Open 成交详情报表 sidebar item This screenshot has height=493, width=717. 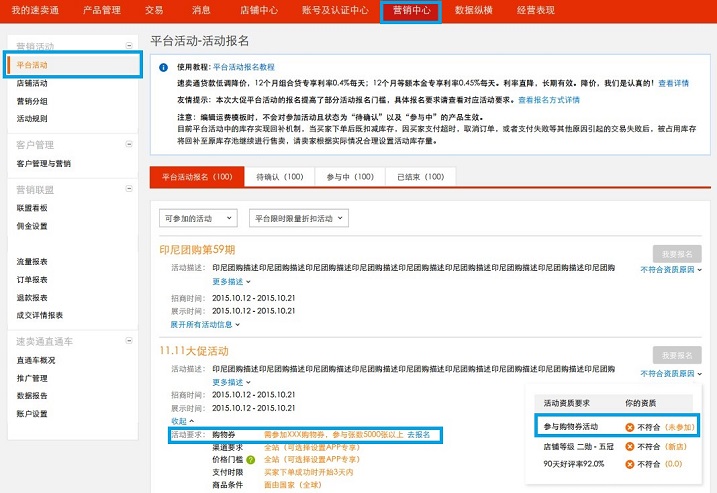click(40, 315)
